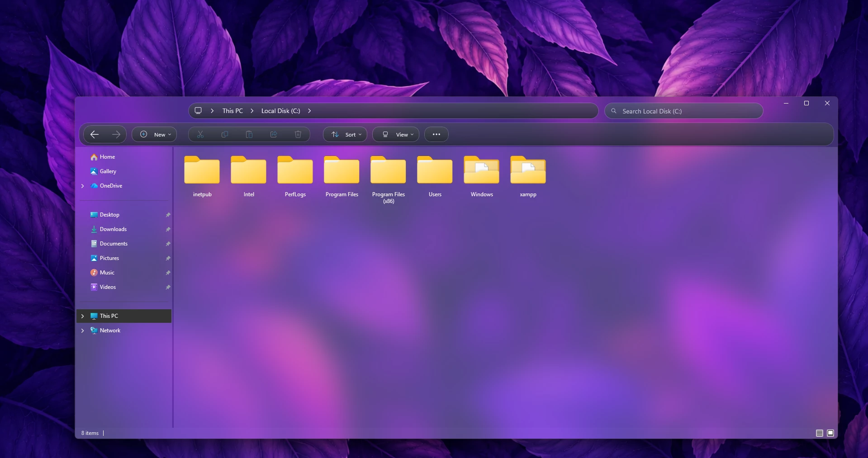Go back using the left arrow
Viewport: 868px width, 458px height.
(94, 134)
